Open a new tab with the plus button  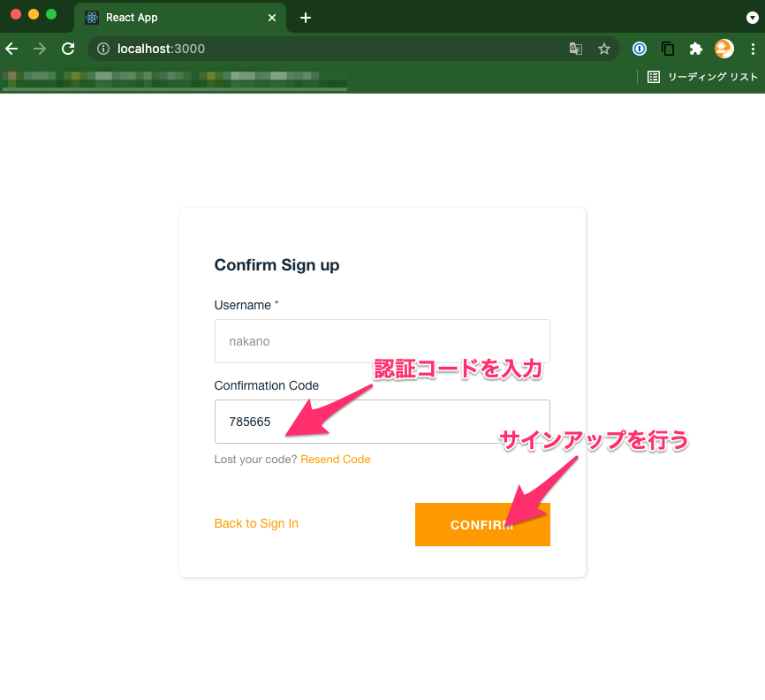point(306,17)
